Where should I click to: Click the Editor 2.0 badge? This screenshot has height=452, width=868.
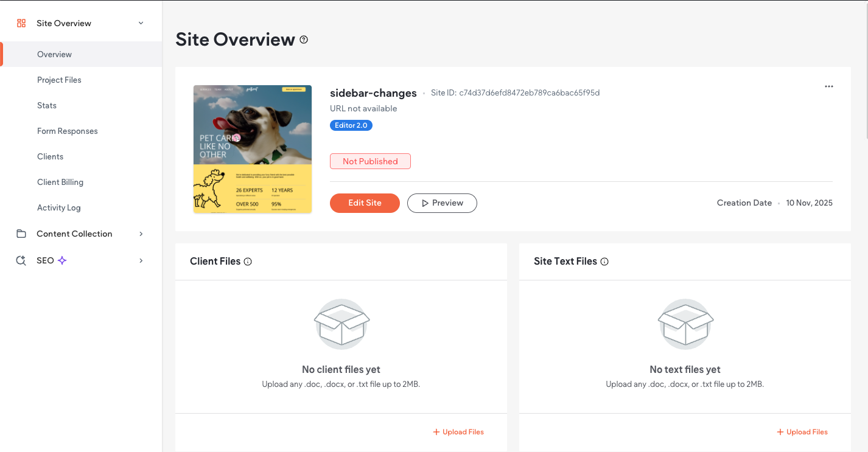351,125
